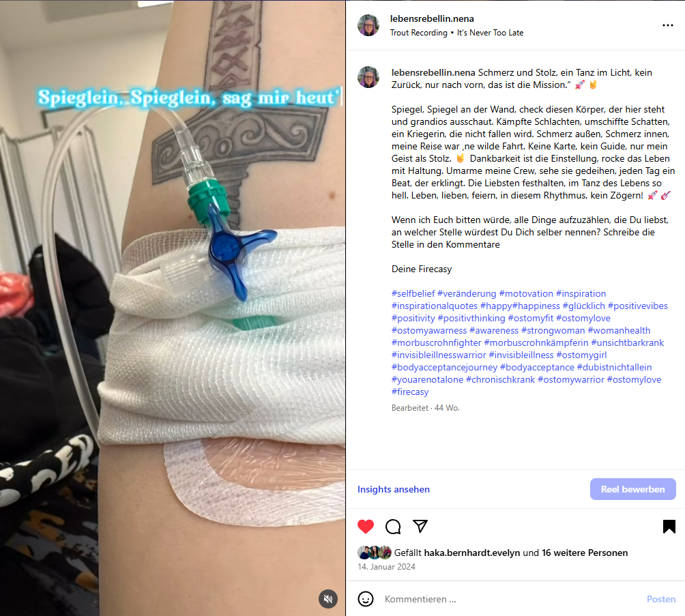Remove the saved bookmark on this post
Image resolution: width=685 pixels, height=616 pixels.
[669, 527]
